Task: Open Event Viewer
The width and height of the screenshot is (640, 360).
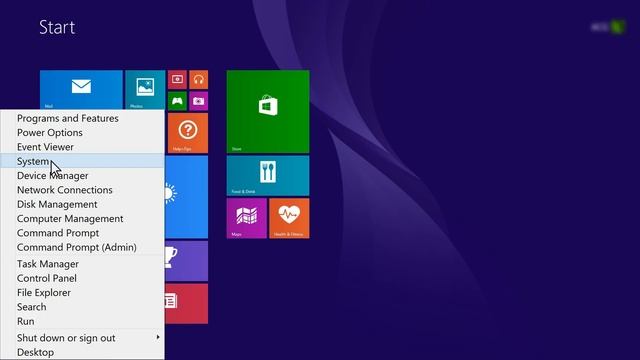Action: pos(82,147)
